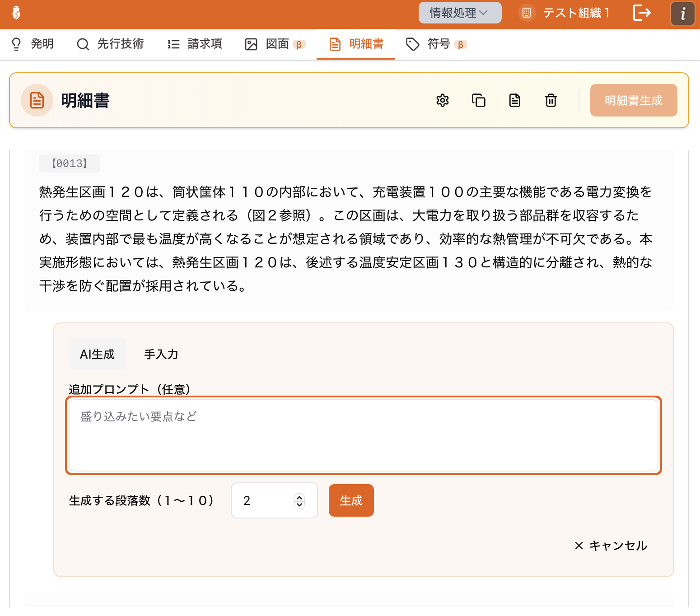The width and height of the screenshot is (700, 616).
Task: Open settings gear in 明細書 header
Action: point(443,100)
